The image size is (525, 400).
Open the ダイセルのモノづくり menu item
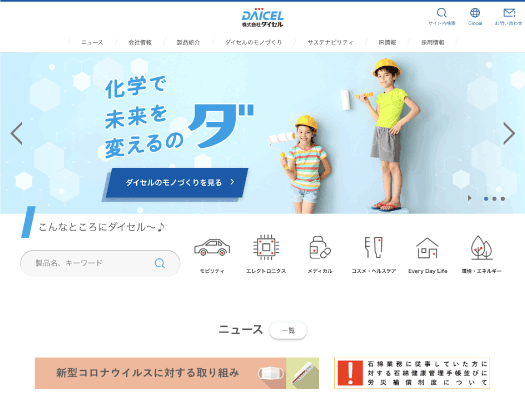point(253,43)
